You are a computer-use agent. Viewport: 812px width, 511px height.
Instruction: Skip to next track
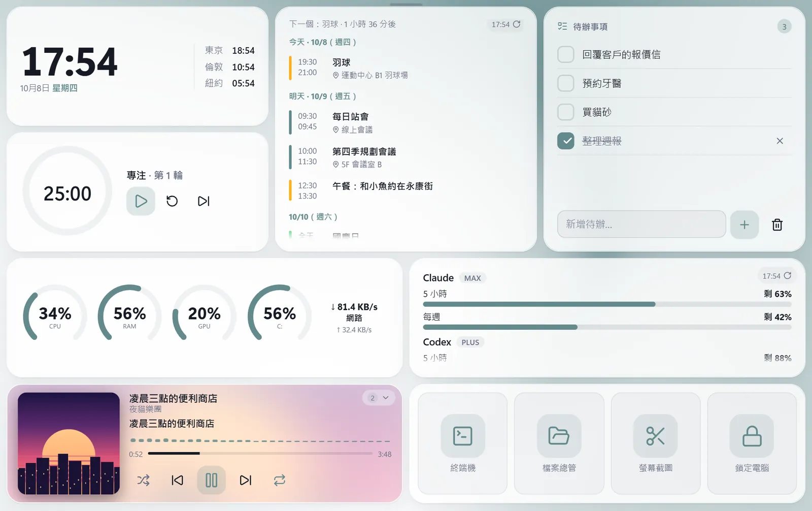click(246, 480)
